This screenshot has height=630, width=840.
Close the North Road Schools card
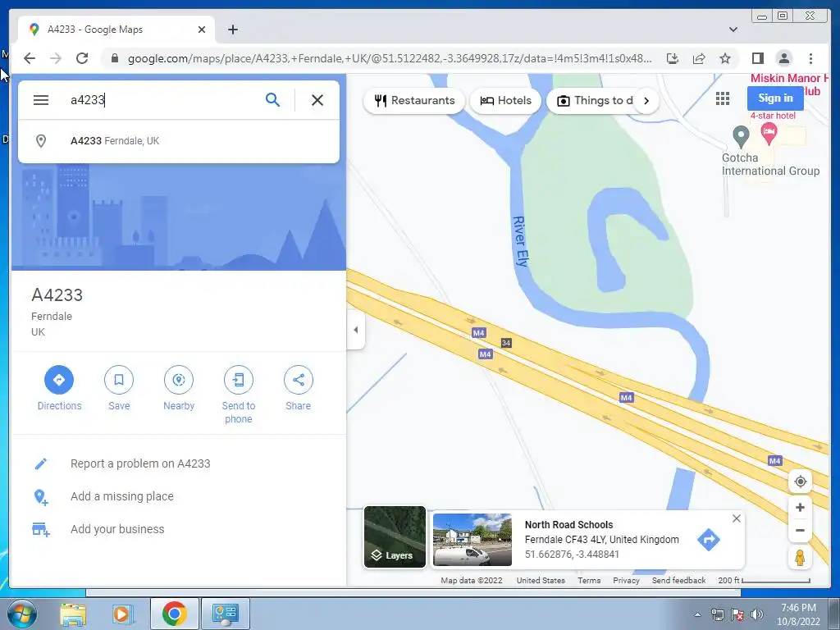click(737, 518)
